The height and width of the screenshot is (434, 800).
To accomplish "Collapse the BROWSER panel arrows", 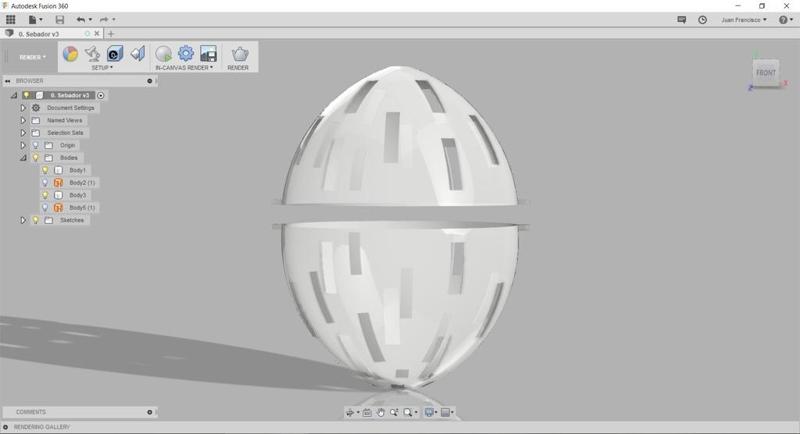I will (8, 81).
